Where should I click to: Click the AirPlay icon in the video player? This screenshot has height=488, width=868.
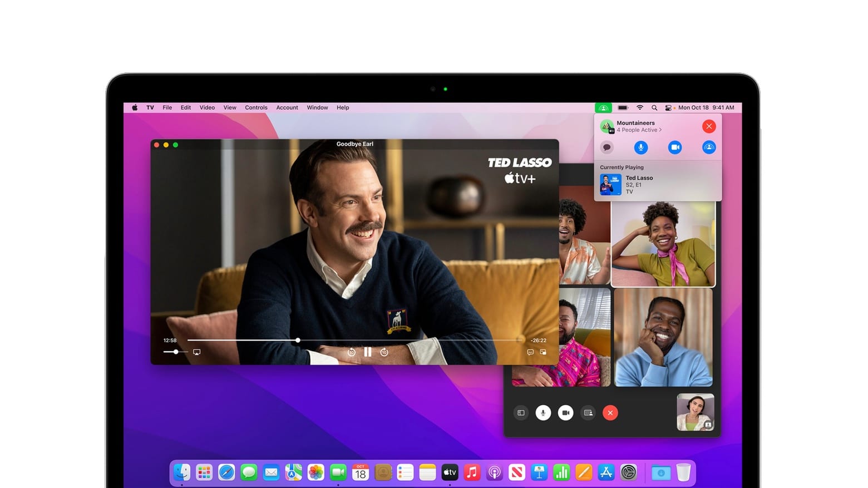196,352
